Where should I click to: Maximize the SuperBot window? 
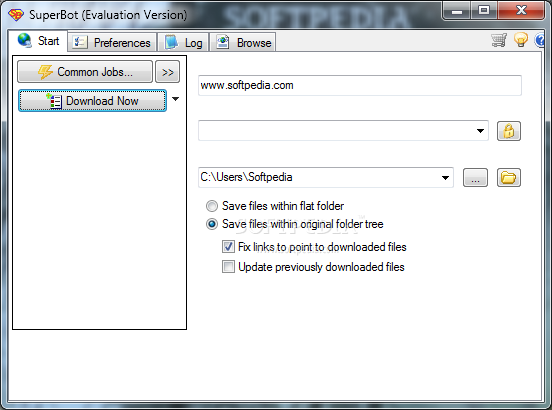coord(484,11)
